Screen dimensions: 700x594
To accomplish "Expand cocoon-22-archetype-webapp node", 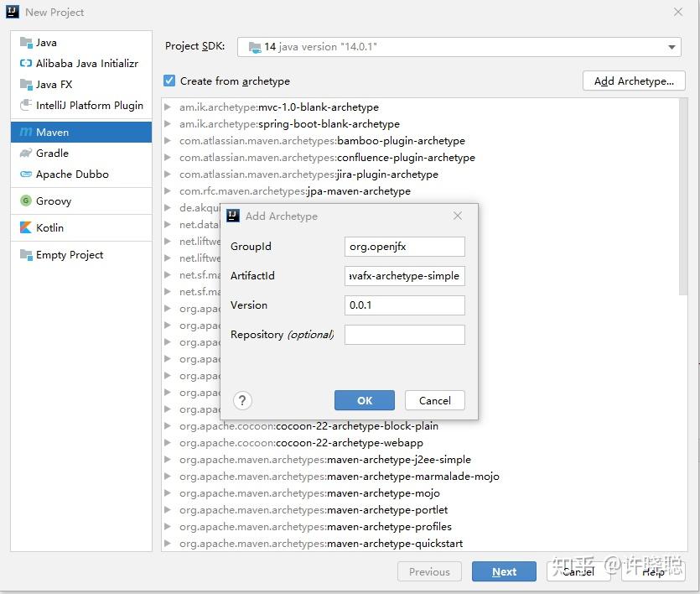I will [x=168, y=443].
